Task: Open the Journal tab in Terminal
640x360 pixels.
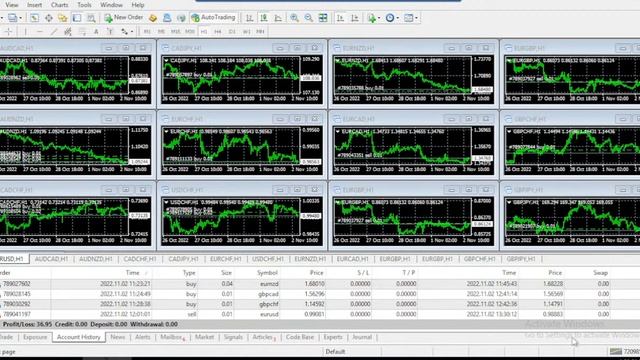Action: tap(362, 337)
